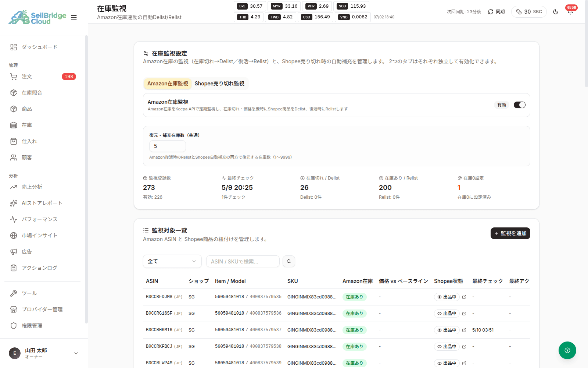Open the 30 SBC credits balance
The height and width of the screenshot is (368, 588).
click(x=529, y=12)
